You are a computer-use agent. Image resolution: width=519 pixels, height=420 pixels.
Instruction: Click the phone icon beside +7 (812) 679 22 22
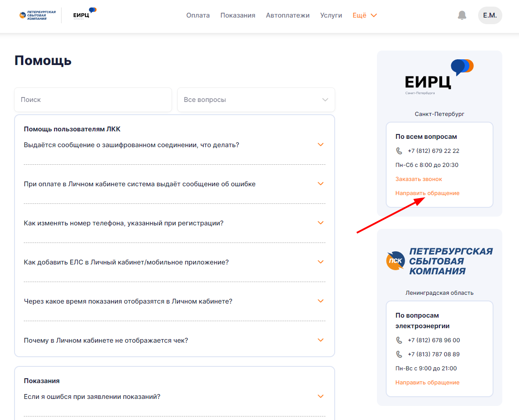399,151
